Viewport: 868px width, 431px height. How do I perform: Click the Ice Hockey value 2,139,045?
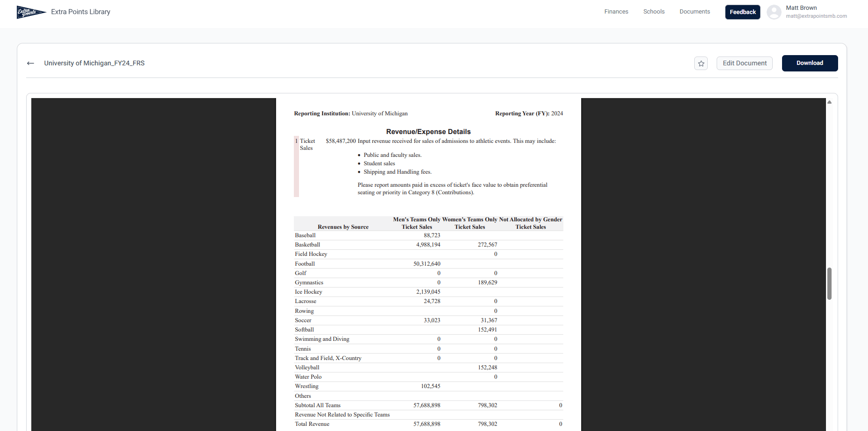[428, 292]
